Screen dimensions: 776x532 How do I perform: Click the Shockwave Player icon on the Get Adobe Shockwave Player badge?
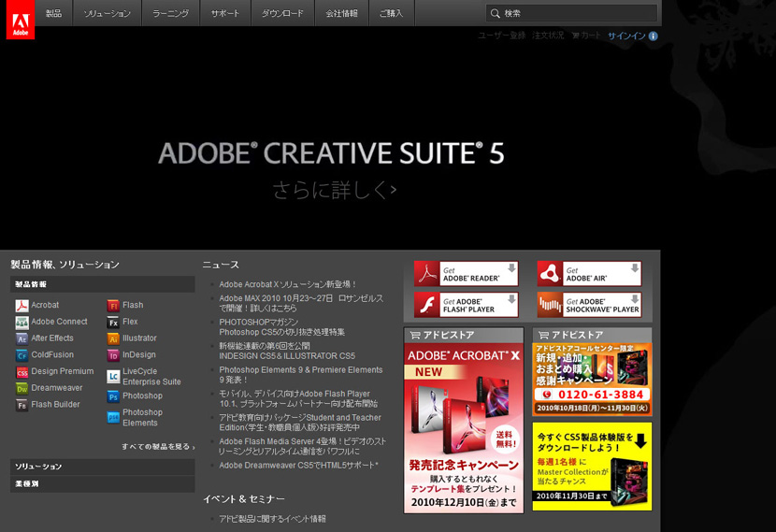pyautogui.click(x=550, y=305)
